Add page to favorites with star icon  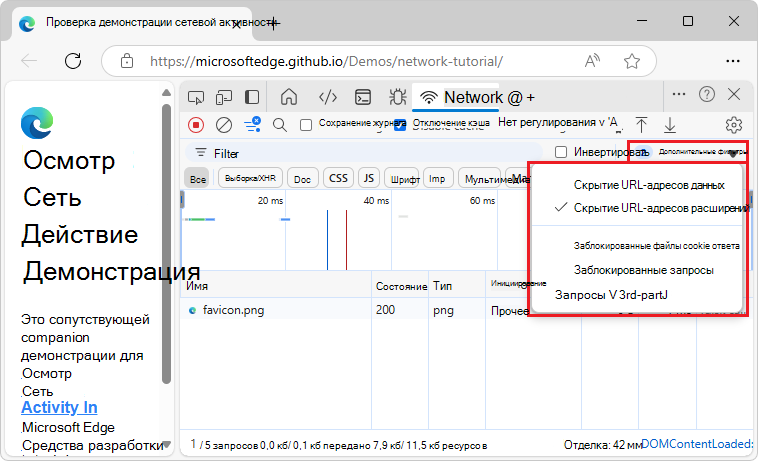631,61
